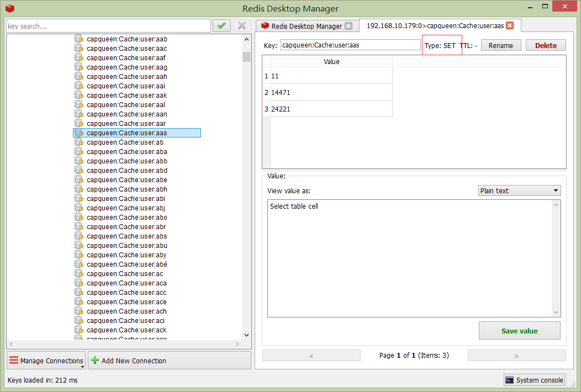Image resolution: width=581 pixels, height=392 pixels.
Task: Click the key list horizontal scroll right arrow
Action: [237, 344]
